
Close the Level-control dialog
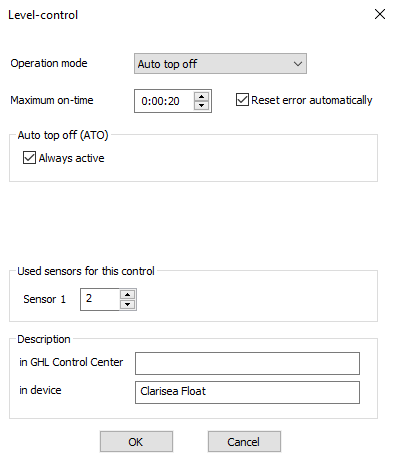[x=380, y=14]
